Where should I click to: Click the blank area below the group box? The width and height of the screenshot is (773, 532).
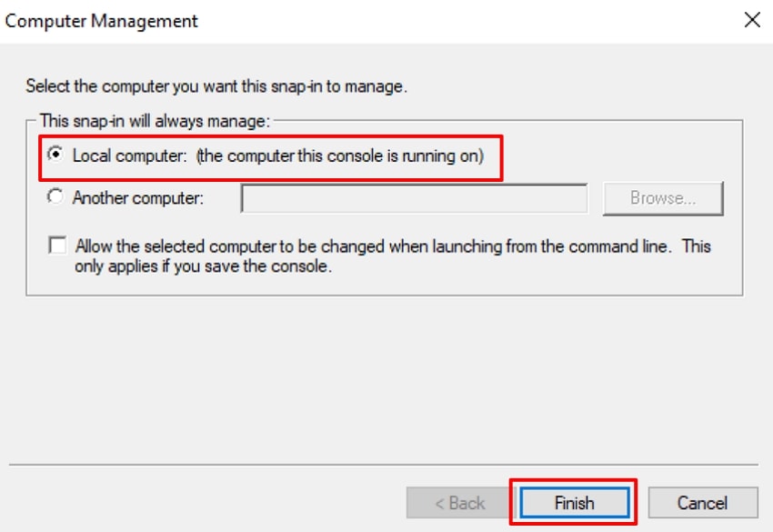click(x=386, y=373)
